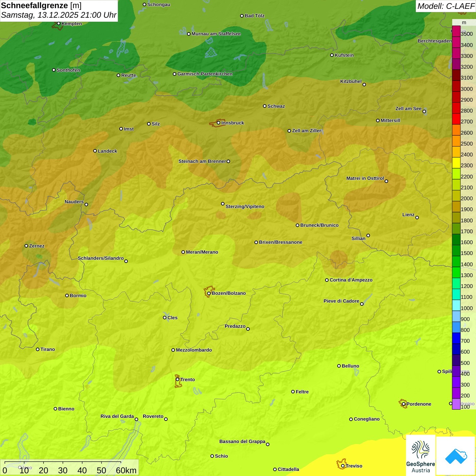This screenshot has height=476, width=476.
Task: Click the Belluno label
Action: coord(350,366)
